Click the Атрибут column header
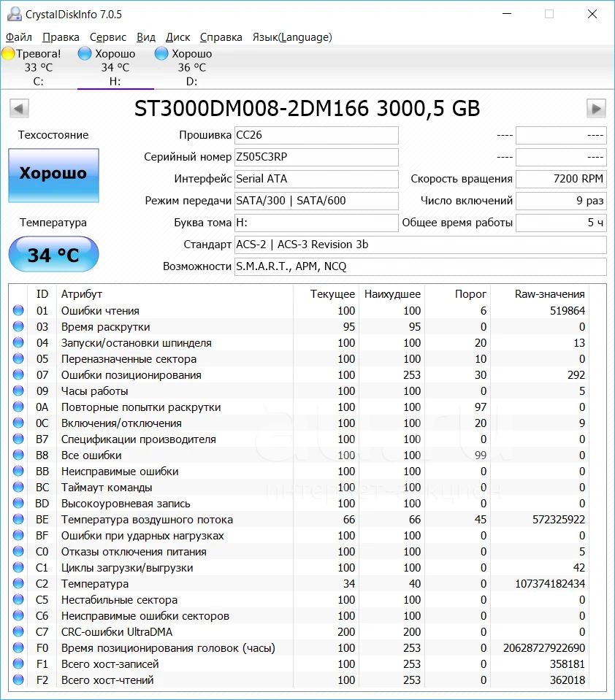Screen dimensions: 615x700 pyautogui.click(x=174, y=293)
